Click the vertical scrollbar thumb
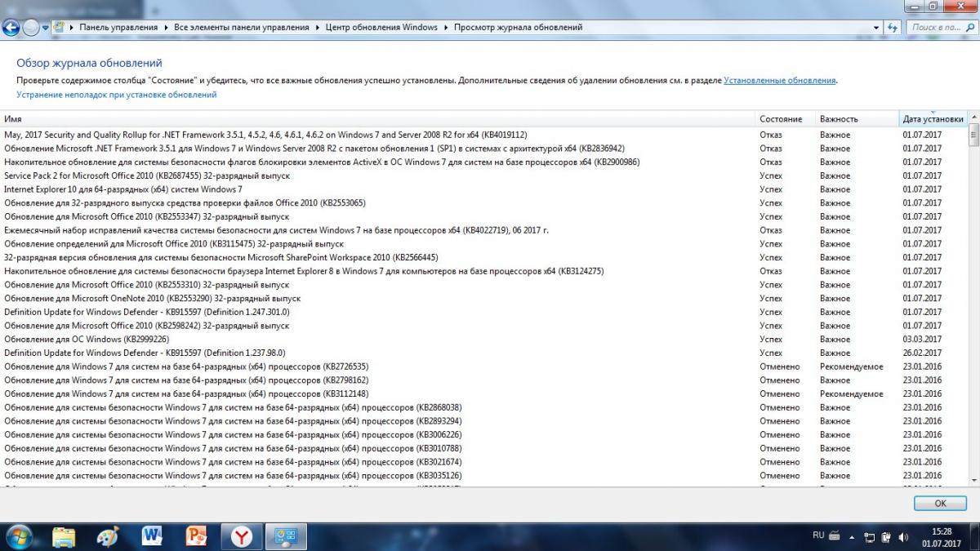 973,136
